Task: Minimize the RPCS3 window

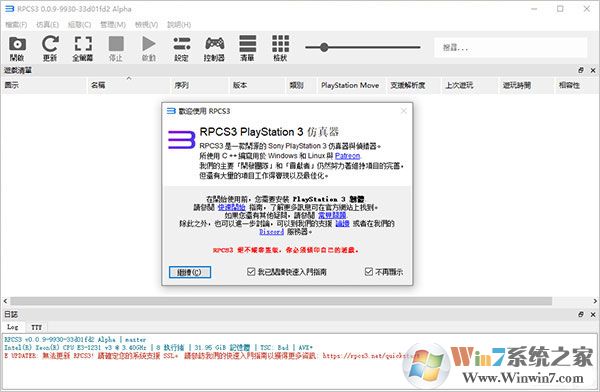Action: (534, 9)
